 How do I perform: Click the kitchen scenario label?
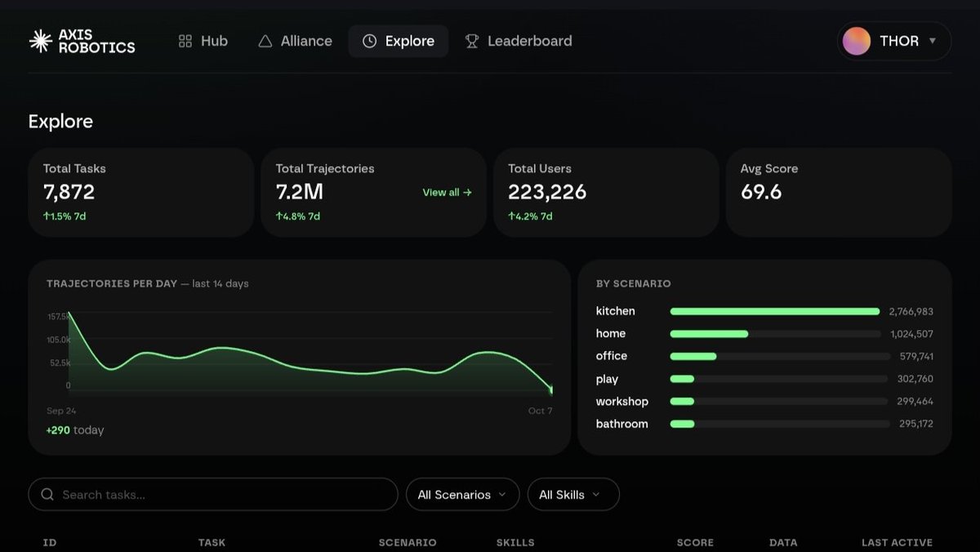tap(615, 311)
